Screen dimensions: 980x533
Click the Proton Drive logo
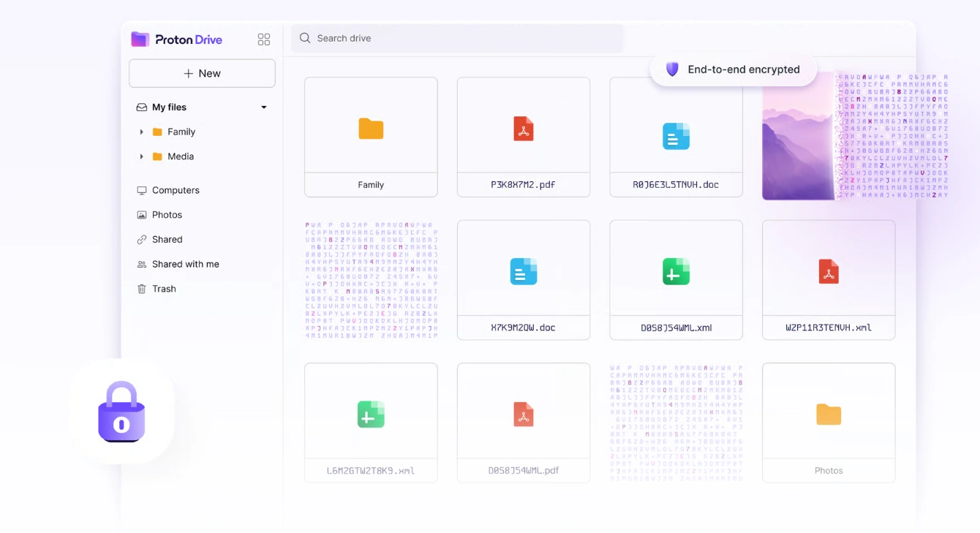click(176, 39)
